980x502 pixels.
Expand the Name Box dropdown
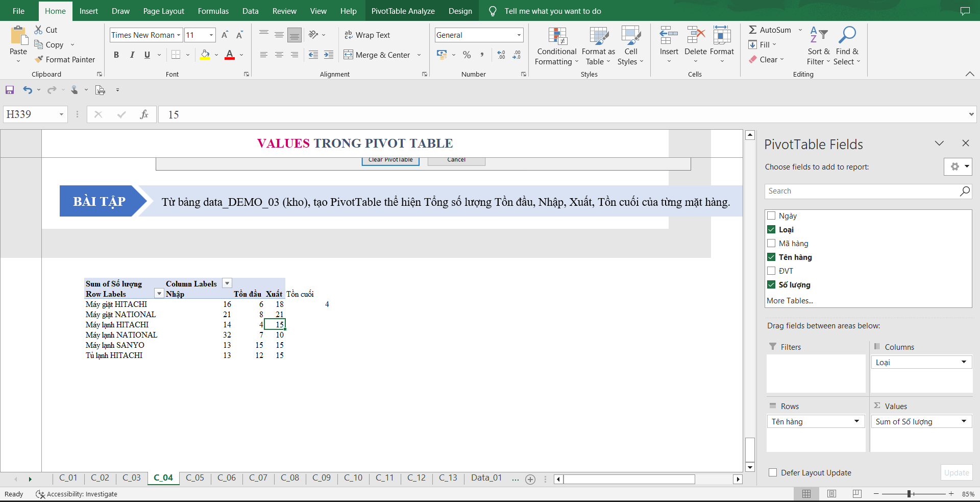pyautogui.click(x=61, y=114)
